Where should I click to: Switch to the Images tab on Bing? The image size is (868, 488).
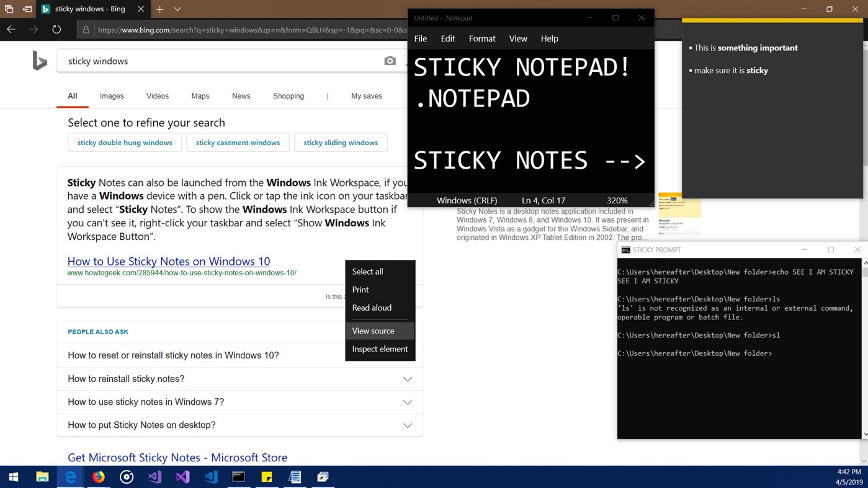[x=111, y=95]
